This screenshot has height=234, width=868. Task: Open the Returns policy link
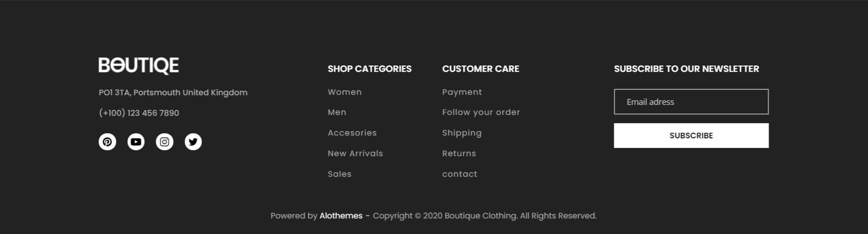point(459,153)
